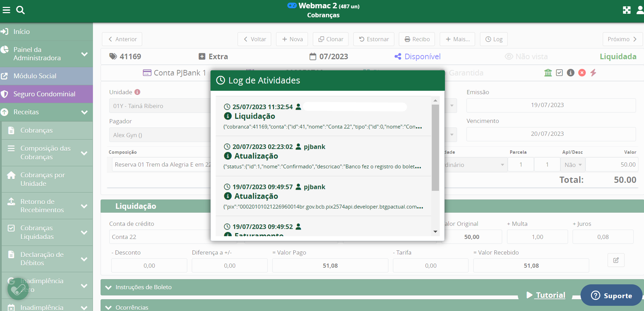
Task: Click the Estornar button
Action: [x=374, y=39]
